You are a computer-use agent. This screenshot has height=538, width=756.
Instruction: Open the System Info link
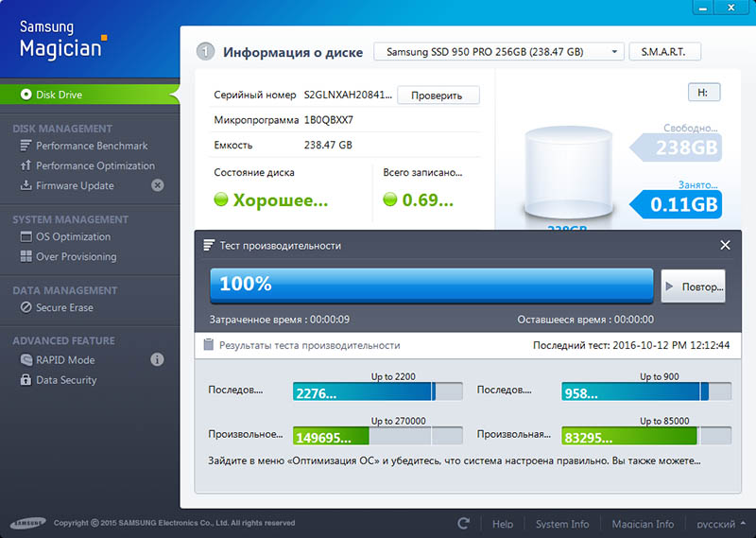coord(561,524)
